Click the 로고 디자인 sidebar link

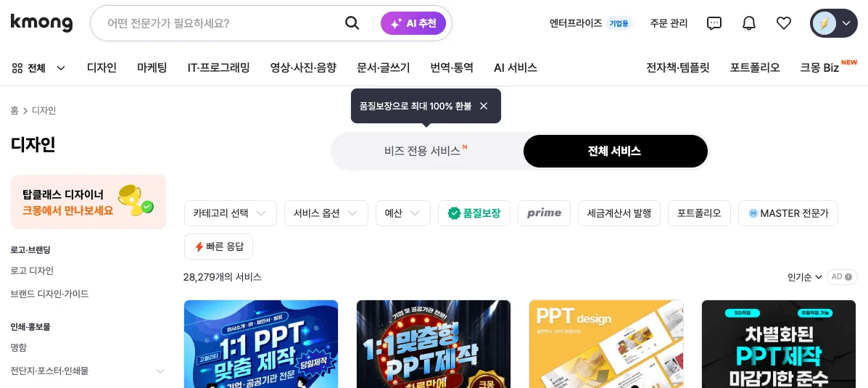(x=32, y=271)
